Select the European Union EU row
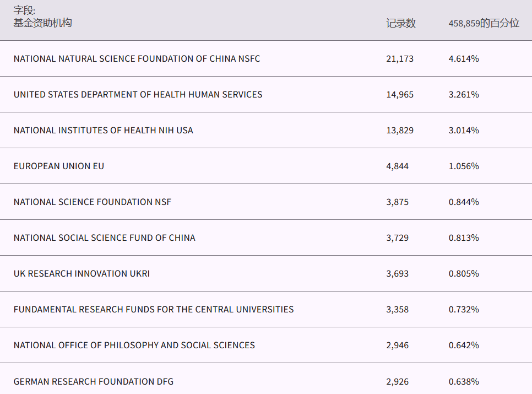 point(58,166)
